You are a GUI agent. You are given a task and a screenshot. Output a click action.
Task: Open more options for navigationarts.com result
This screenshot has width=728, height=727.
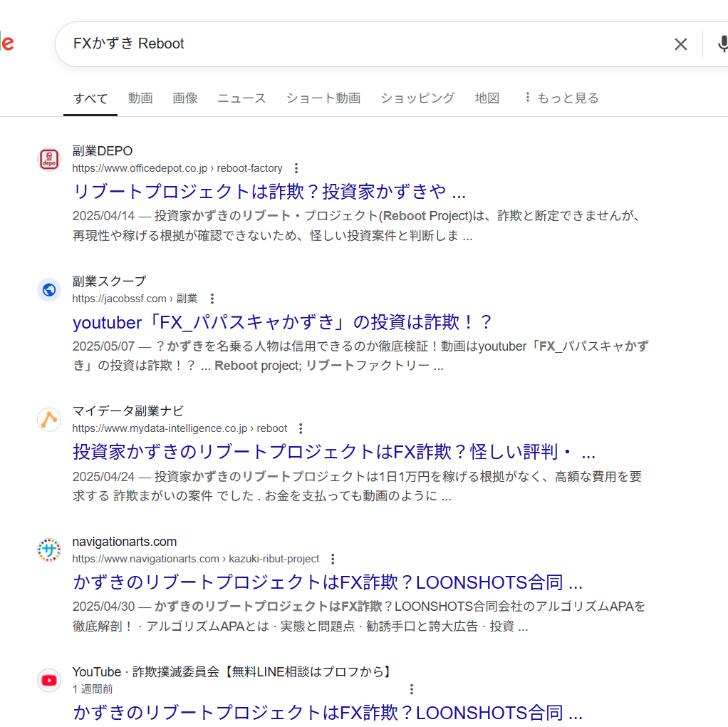point(333,559)
